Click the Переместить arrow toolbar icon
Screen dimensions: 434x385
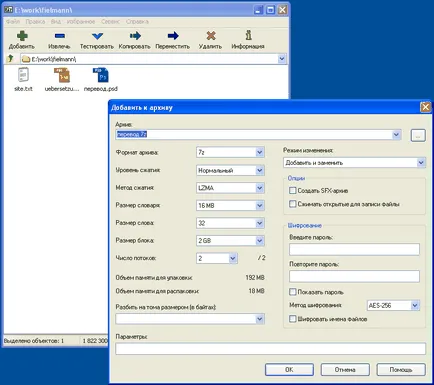click(x=173, y=36)
